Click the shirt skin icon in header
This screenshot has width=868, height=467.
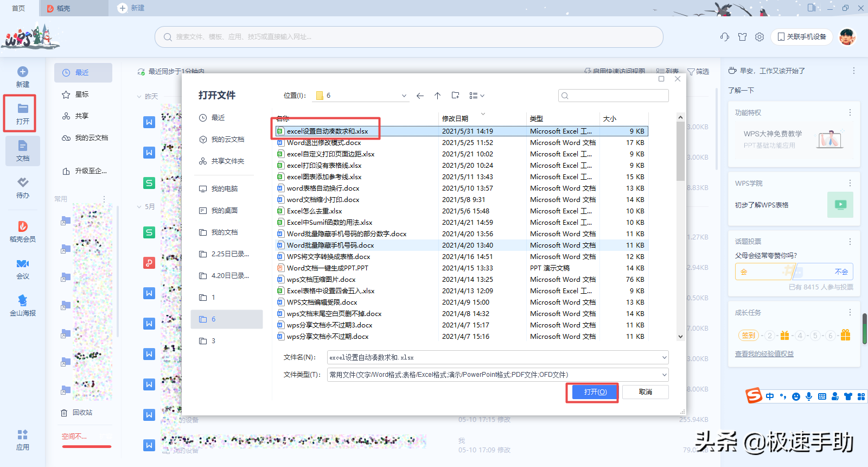pyautogui.click(x=742, y=37)
